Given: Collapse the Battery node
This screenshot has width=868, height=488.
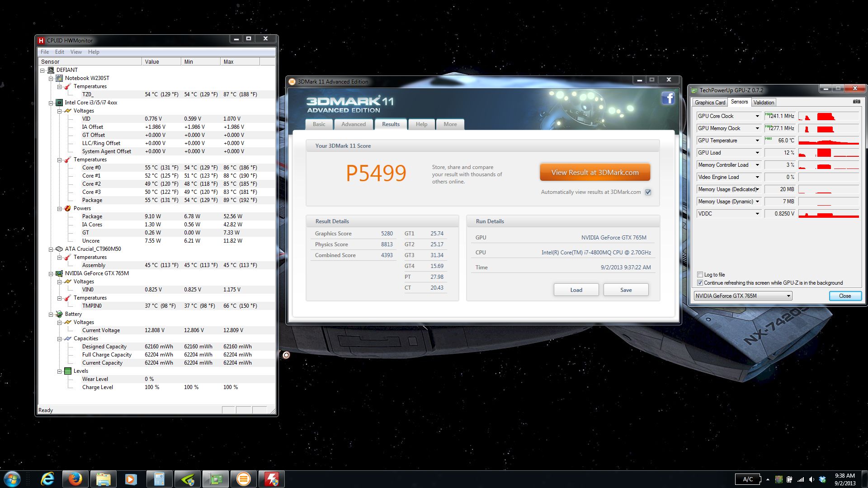Looking at the screenshot, I should point(51,314).
